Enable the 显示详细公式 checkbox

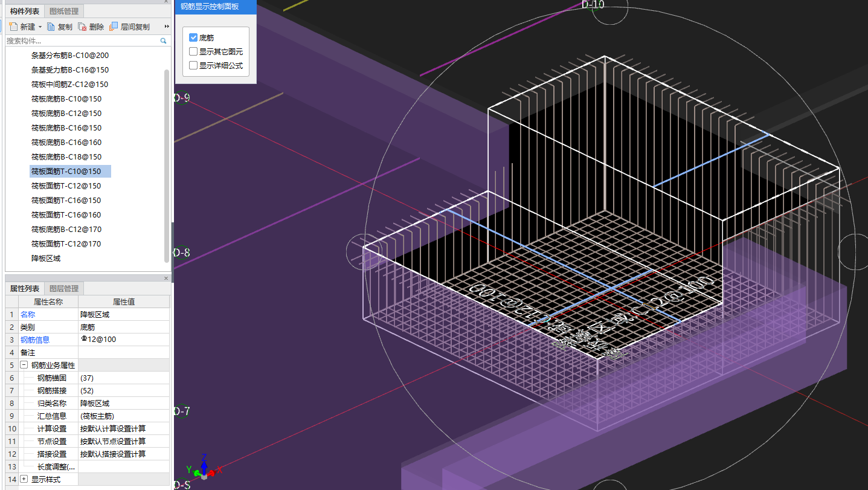(193, 65)
